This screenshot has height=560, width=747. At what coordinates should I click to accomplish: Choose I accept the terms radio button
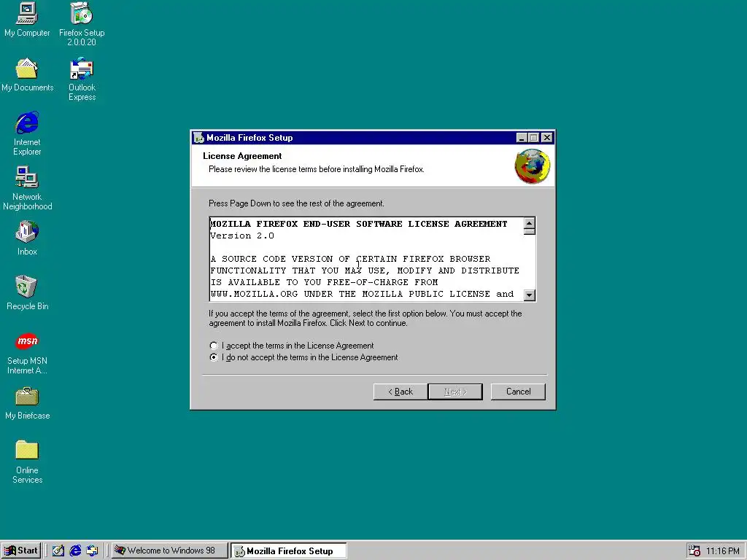[x=214, y=346]
